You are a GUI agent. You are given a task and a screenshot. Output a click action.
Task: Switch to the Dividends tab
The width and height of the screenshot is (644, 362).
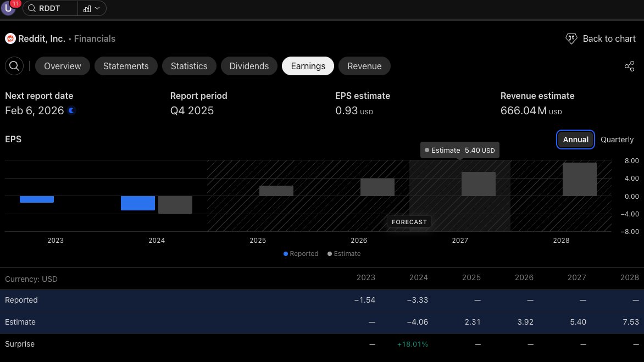coord(249,66)
